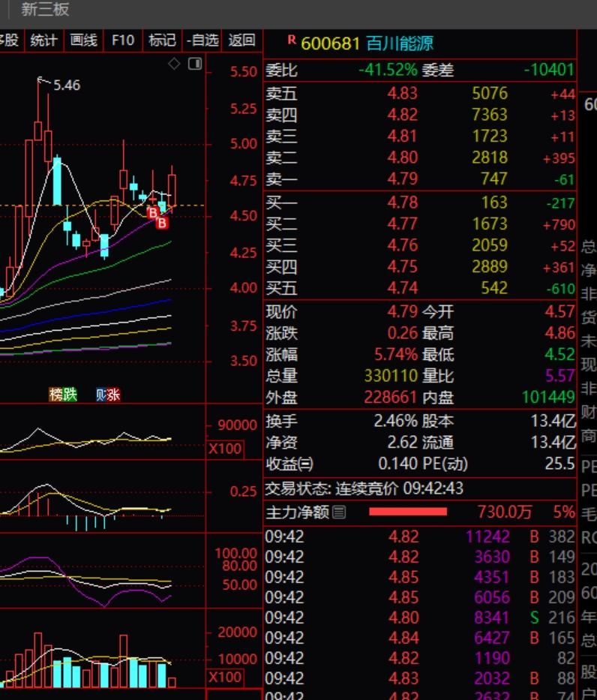The width and height of the screenshot is (597, 700).
Task: Click the upper red B trade marker
Action: coord(153,212)
